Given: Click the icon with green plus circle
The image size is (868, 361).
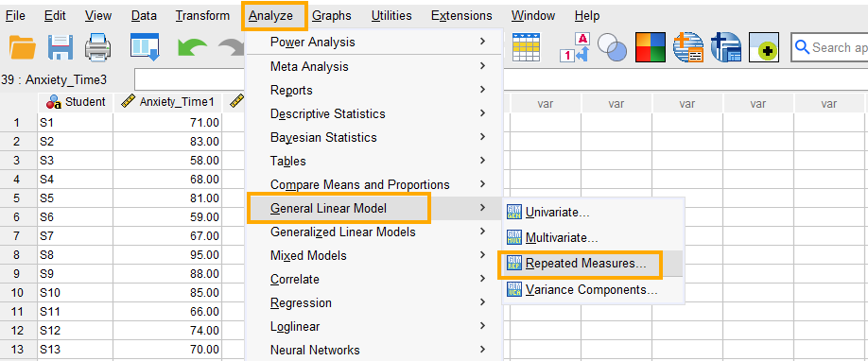Looking at the screenshot, I should click(x=764, y=47).
